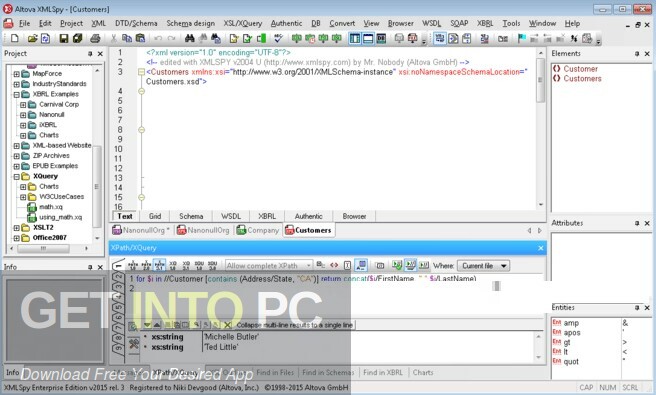
Task: Print the document with the printer icon
Action: pyautogui.click(x=95, y=38)
